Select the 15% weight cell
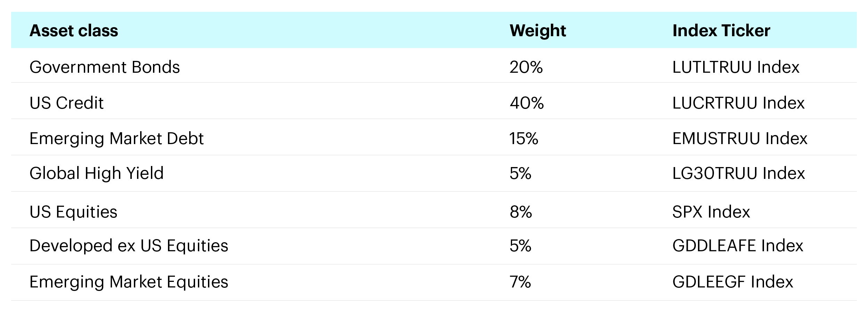 click(524, 139)
